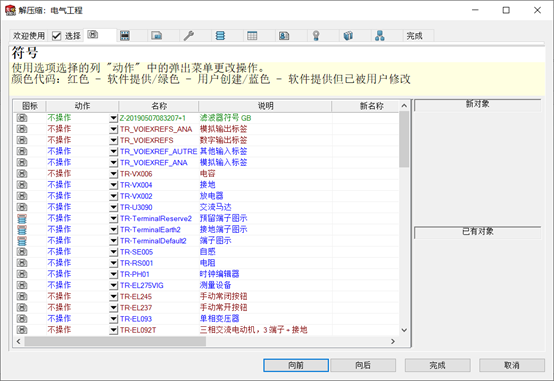The height and width of the screenshot is (381, 554).
Task: Click the terminal icon of row TR-TerminalEarth2
Action: tap(22, 230)
